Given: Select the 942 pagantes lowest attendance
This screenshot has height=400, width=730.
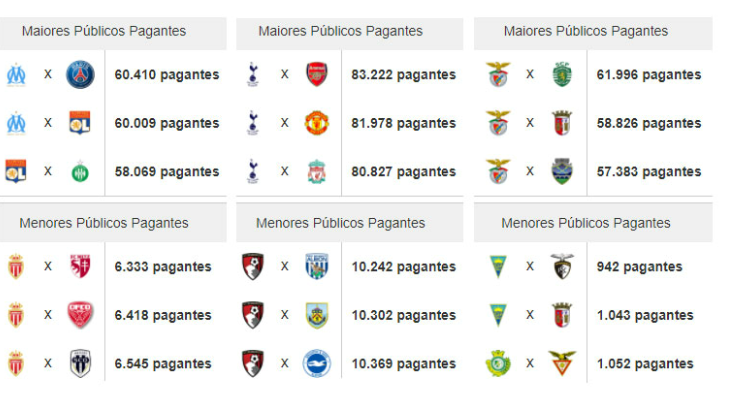Looking at the screenshot, I should (639, 267).
